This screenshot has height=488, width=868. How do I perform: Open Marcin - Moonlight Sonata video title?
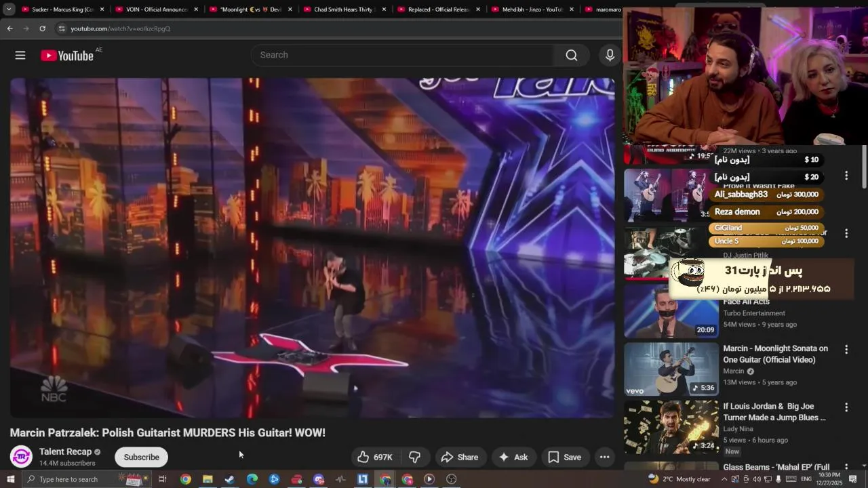click(x=775, y=354)
